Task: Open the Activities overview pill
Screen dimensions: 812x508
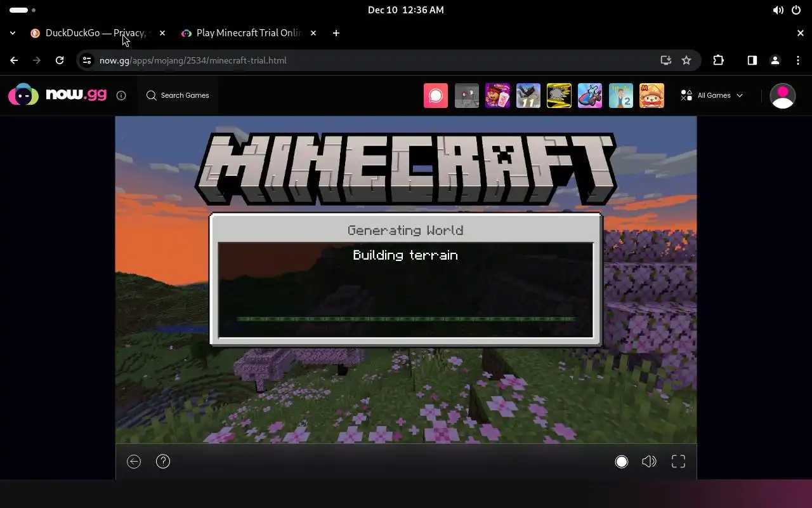Action: point(22,10)
